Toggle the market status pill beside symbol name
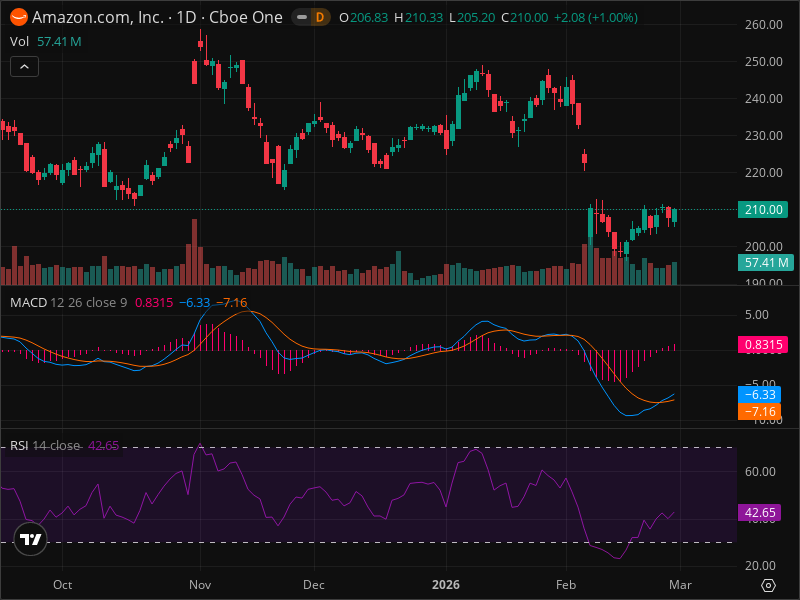The height and width of the screenshot is (600, 800). 302,17
